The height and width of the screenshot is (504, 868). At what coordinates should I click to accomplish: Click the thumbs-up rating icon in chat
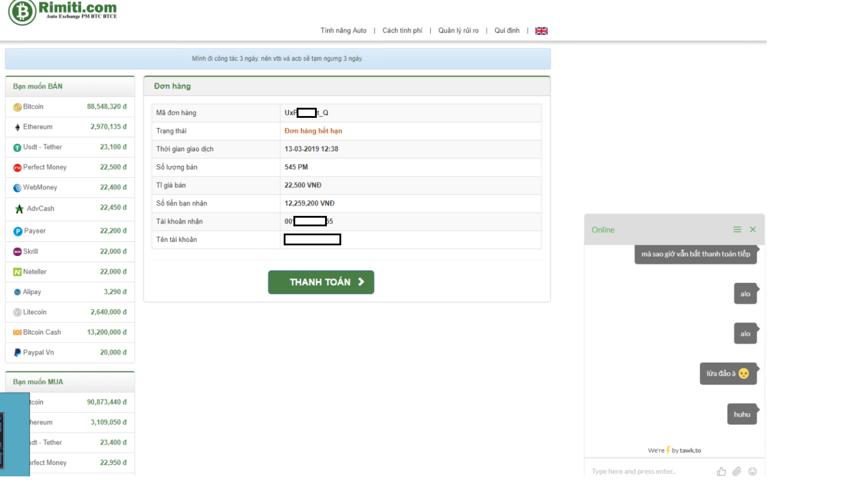coord(721,471)
